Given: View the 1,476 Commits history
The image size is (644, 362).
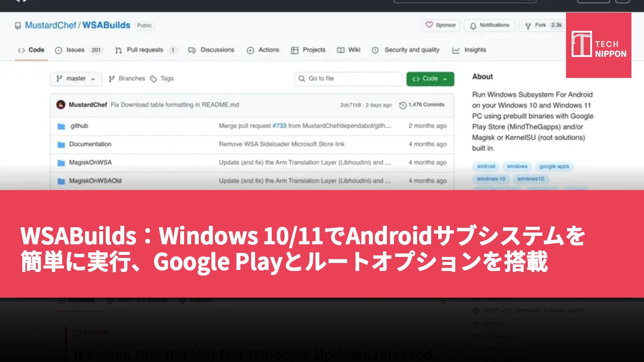Looking at the screenshot, I should tap(422, 105).
